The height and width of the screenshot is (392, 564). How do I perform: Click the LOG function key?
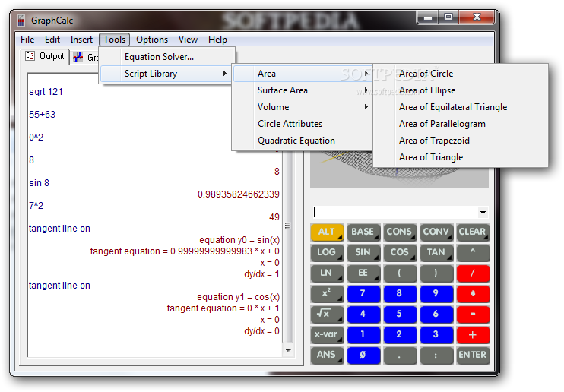327,252
